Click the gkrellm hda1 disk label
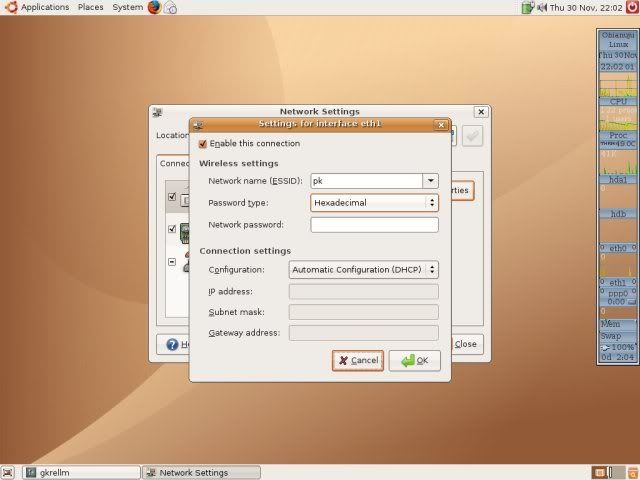The image size is (640, 480). (618, 180)
